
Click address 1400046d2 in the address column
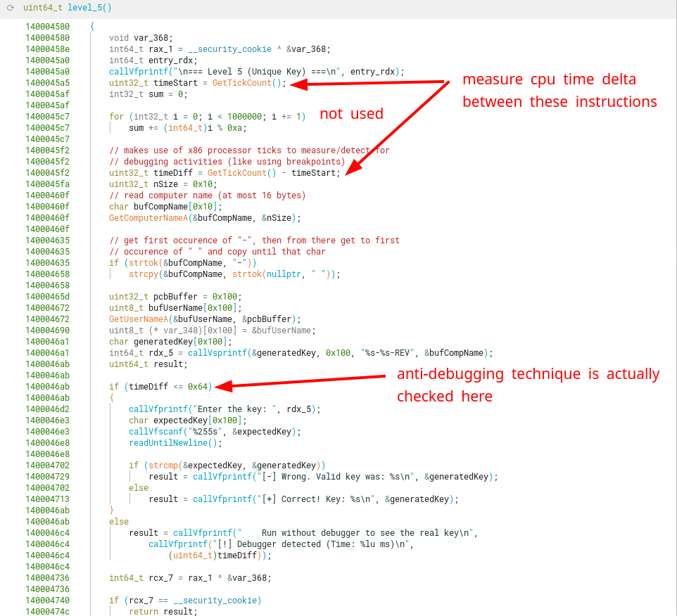point(47,409)
